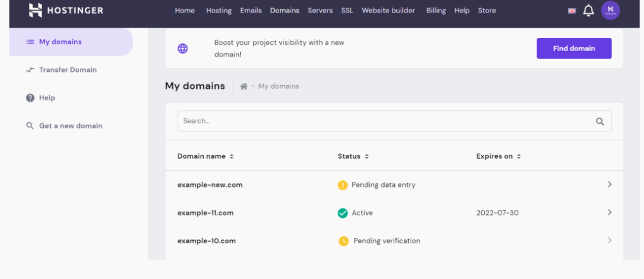Screen dimensions: 644x279
Task: Click the domain search input field
Action: point(384,121)
